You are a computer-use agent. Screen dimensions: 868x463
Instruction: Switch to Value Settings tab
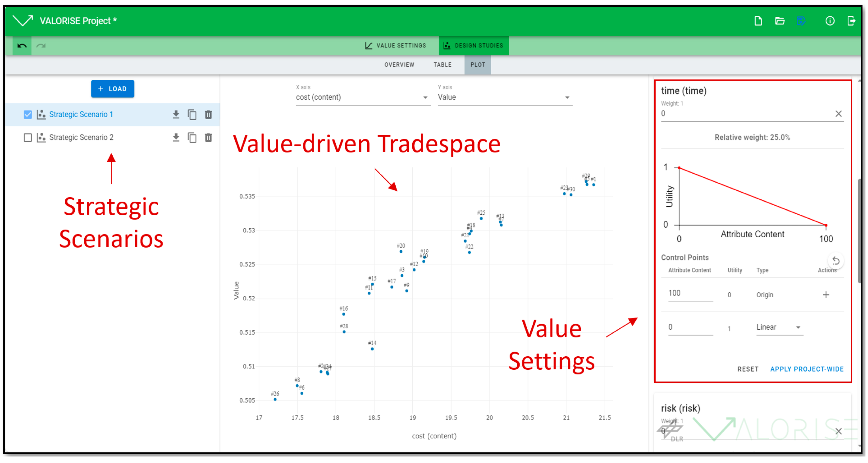point(396,46)
